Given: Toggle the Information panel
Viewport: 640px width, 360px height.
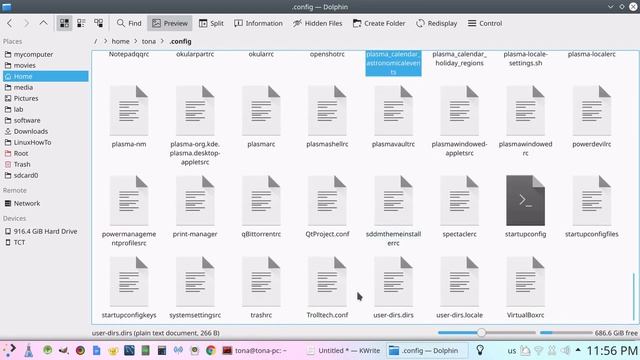Looking at the screenshot, I should 258,23.
